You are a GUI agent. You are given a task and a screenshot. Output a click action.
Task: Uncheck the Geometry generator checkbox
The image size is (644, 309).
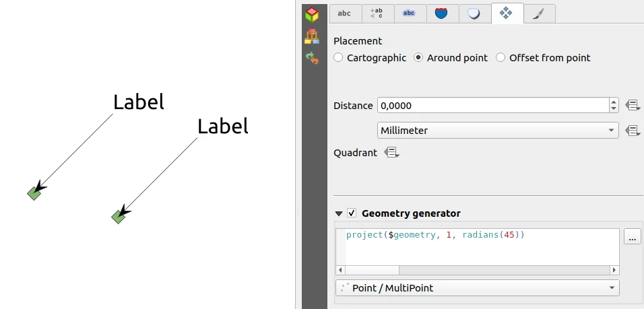[352, 213]
